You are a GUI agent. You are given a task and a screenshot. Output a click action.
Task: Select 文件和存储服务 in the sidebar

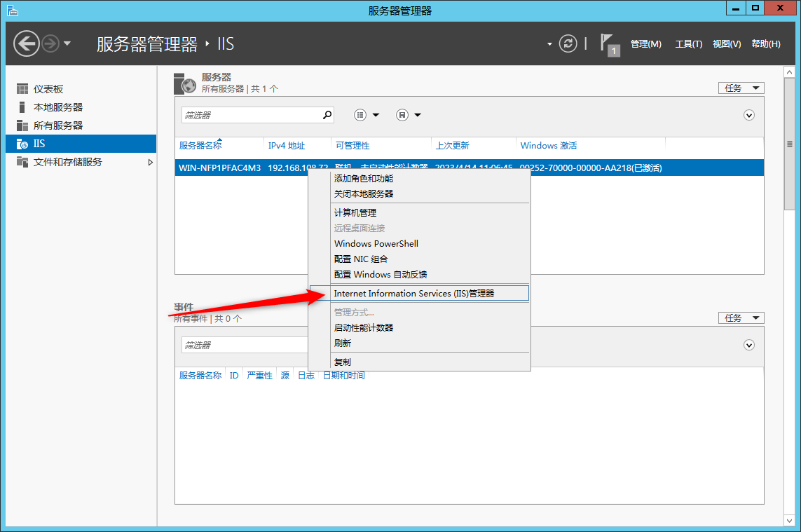[81, 162]
